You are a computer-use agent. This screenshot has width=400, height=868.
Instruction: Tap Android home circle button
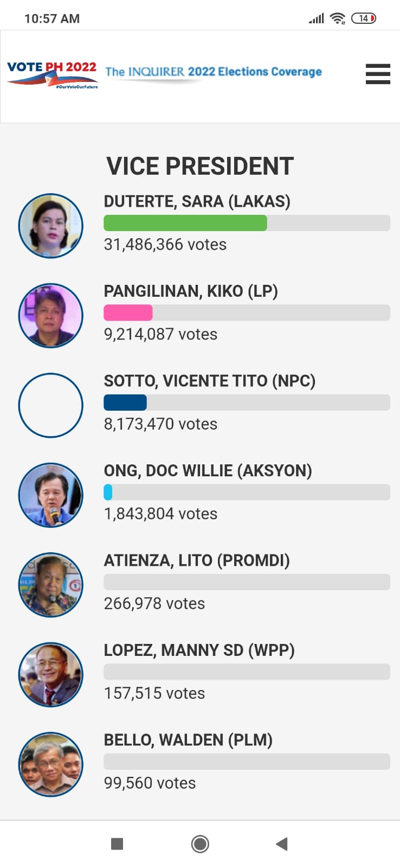pos(200,844)
